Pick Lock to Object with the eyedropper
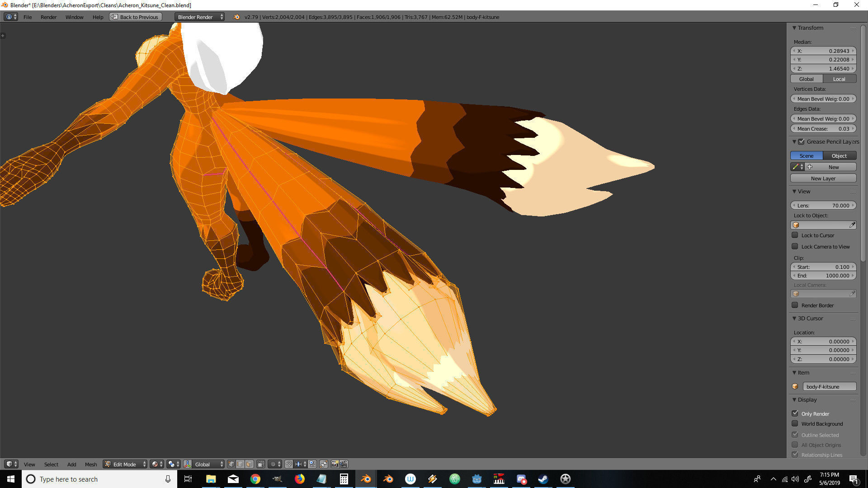 (852, 225)
